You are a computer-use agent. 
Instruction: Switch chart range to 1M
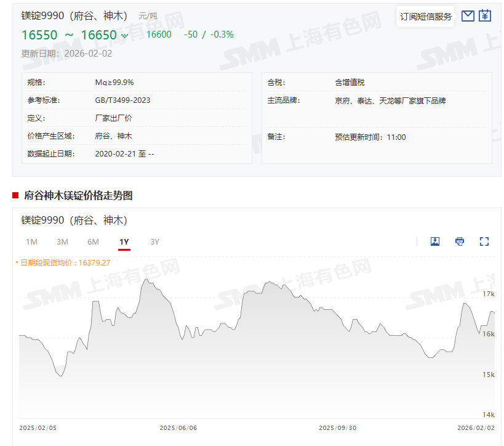pyautogui.click(x=32, y=242)
